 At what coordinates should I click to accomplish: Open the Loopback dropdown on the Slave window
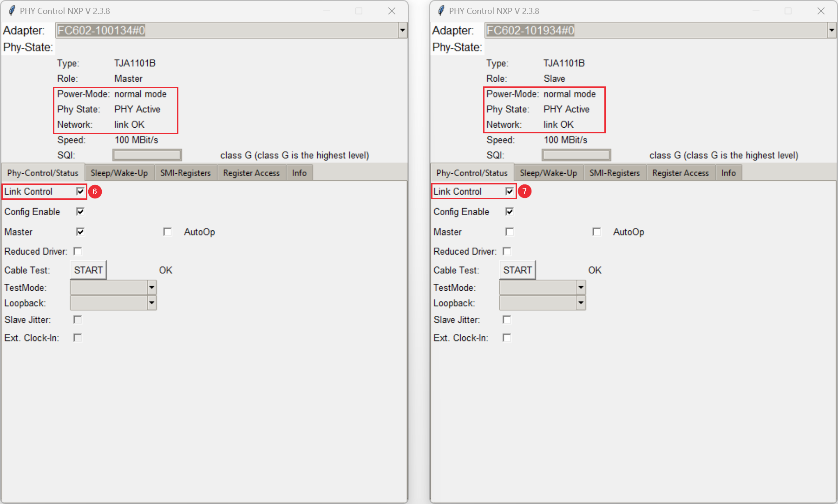[x=581, y=302]
